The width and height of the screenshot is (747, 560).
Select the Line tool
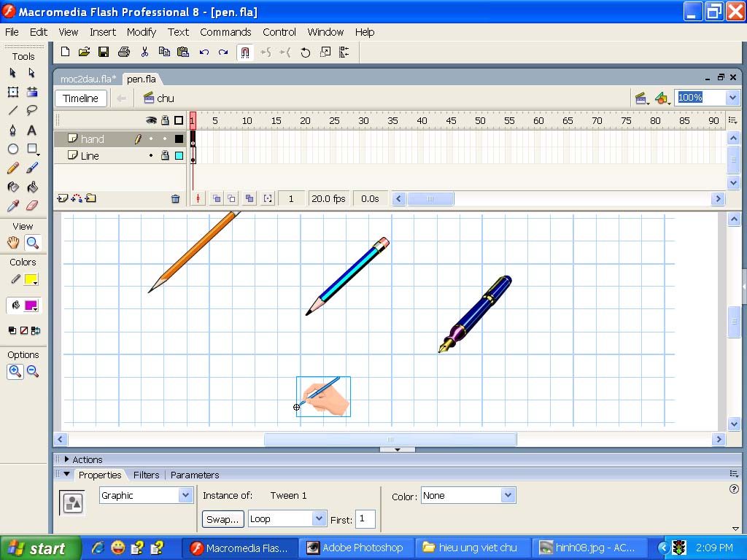[x=13, y=111]
